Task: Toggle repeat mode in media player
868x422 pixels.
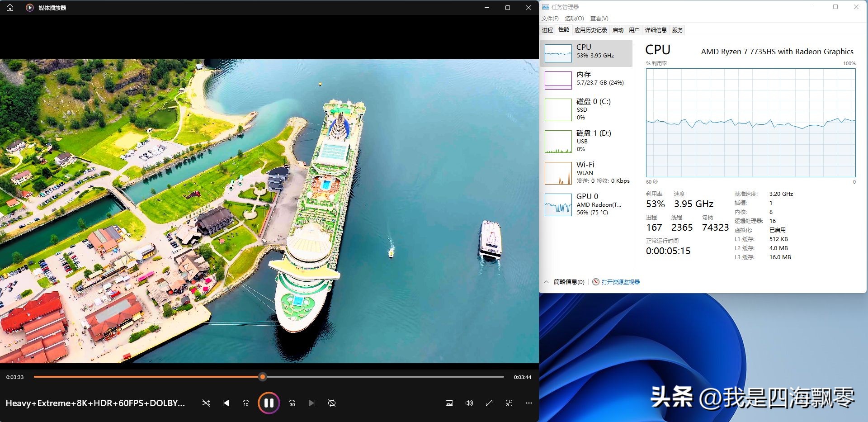Action: [332, 403]
